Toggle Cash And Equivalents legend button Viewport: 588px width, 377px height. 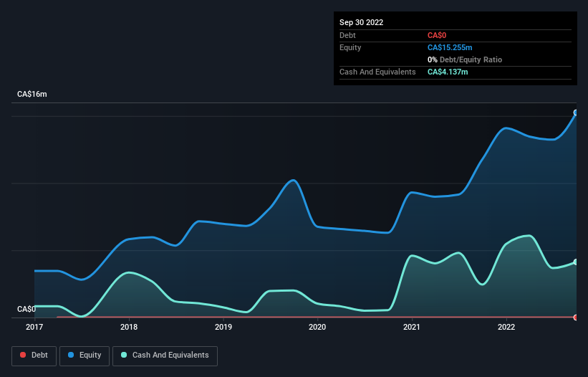(x=165, y=355)
